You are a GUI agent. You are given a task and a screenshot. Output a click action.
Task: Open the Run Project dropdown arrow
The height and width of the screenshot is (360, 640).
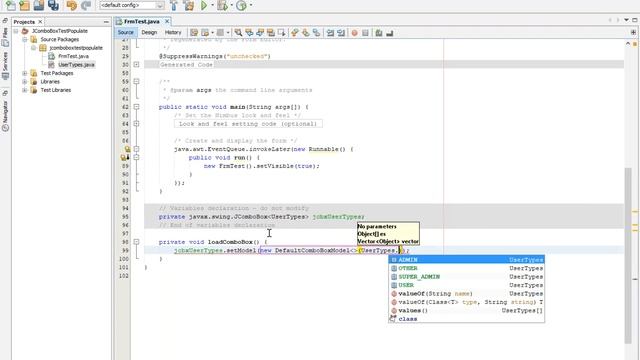click(x=212, y=5)
